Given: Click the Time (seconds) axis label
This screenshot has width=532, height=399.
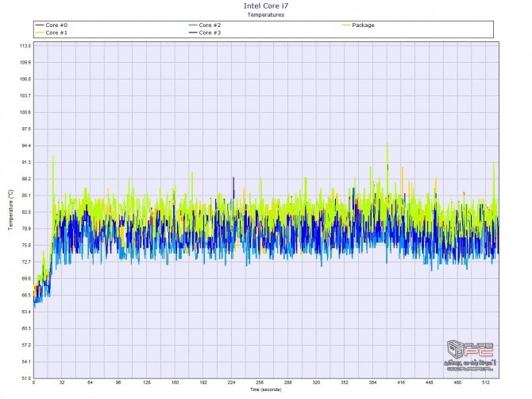Looking at the screenshot, I should coord(266,389).
